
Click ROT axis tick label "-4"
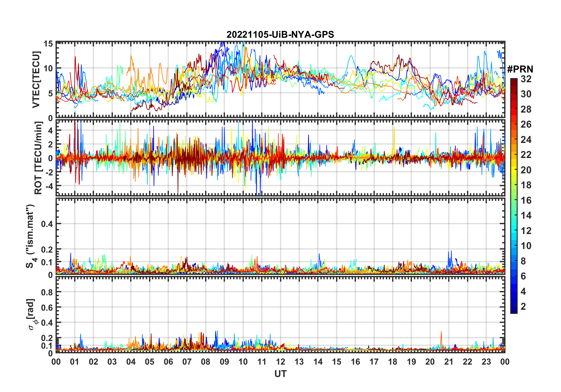(x=49, y=186)
